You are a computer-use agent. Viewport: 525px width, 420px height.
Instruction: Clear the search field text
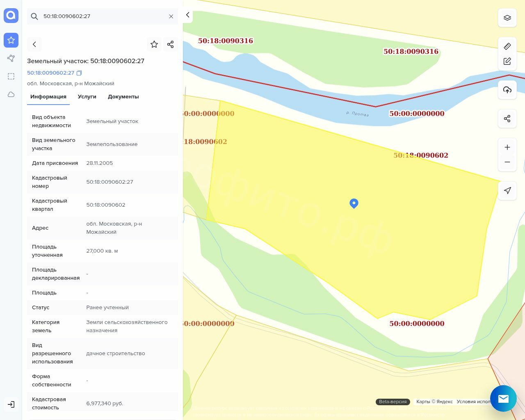click(x=171, y=16)
